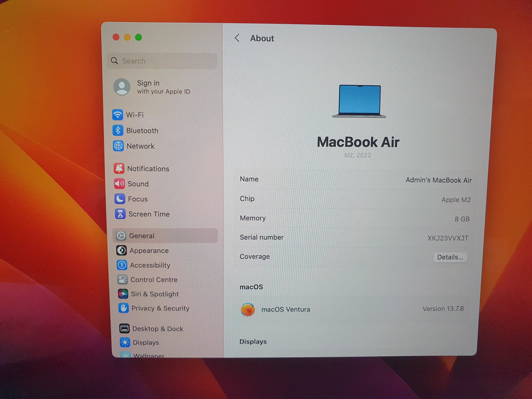Open Displays in the sidebar

(x=146, y=343)
